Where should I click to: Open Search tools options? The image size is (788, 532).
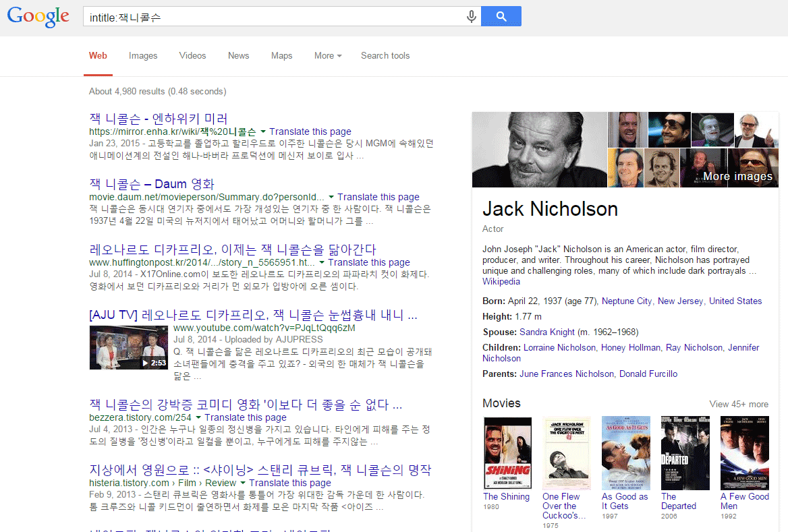[x=385, y=56]
